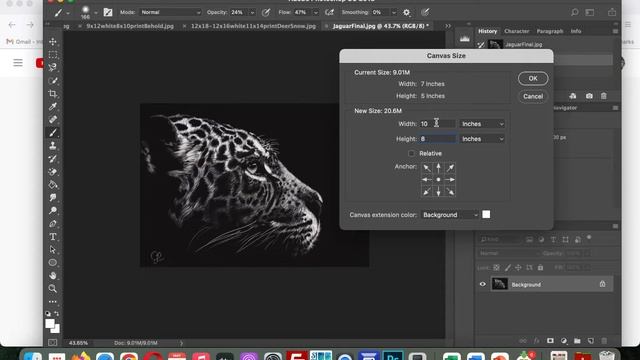The height and width of the screenshot is (360, 640).
Task: Select the Hand tool
Action: [x=53, y=276]
